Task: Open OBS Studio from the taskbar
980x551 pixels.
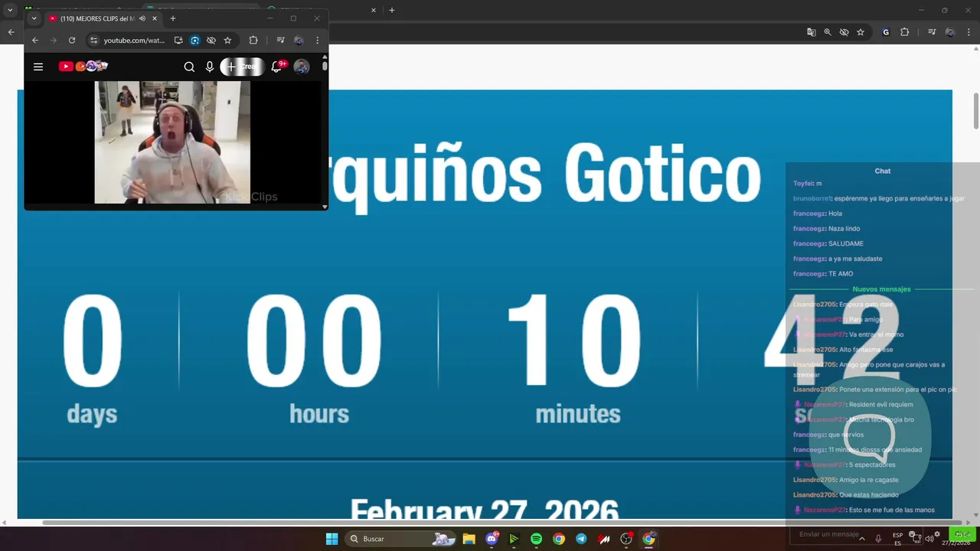Action: (626, 539)
